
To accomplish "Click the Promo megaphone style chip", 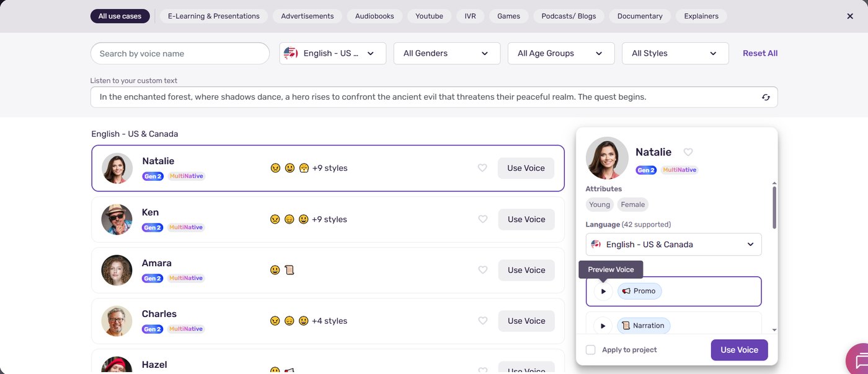I will 639,291.
